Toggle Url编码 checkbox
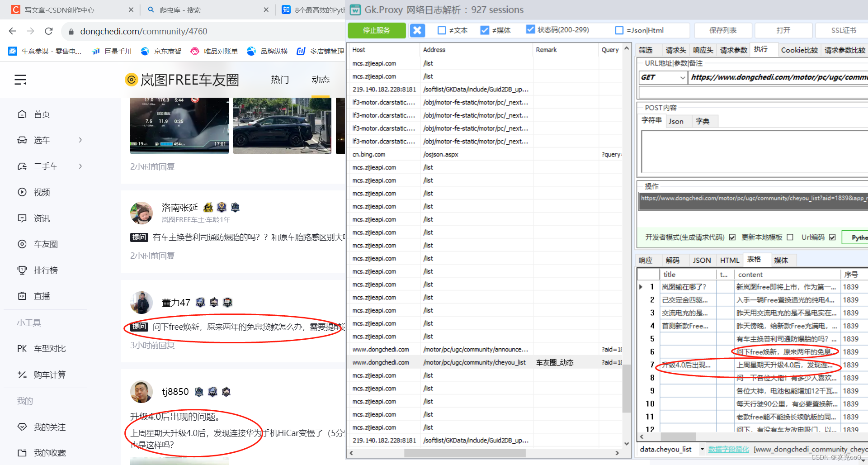The height and width of the screenshot is (465, 868). click(832, 237)
